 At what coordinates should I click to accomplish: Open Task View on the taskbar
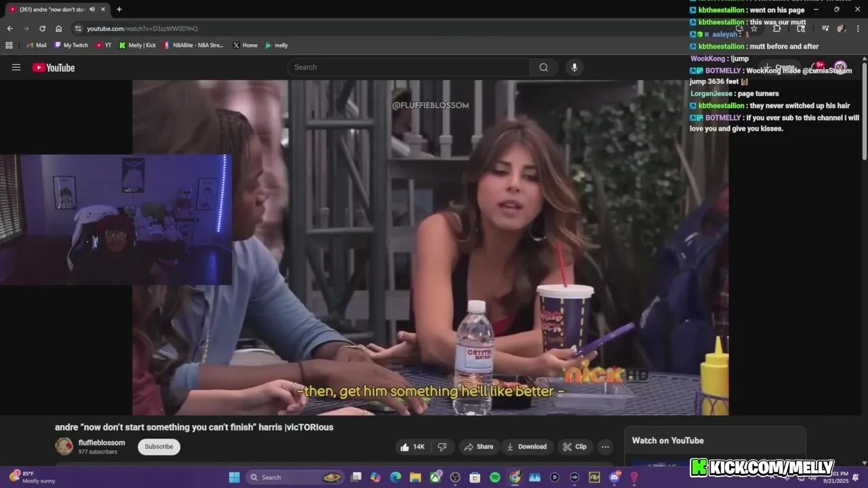pos(356,477)
